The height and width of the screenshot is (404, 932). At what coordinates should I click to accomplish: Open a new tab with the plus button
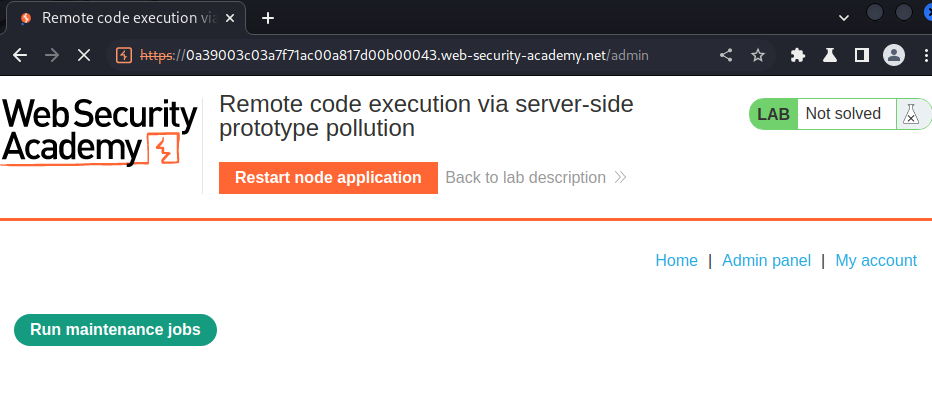[268, 18]
